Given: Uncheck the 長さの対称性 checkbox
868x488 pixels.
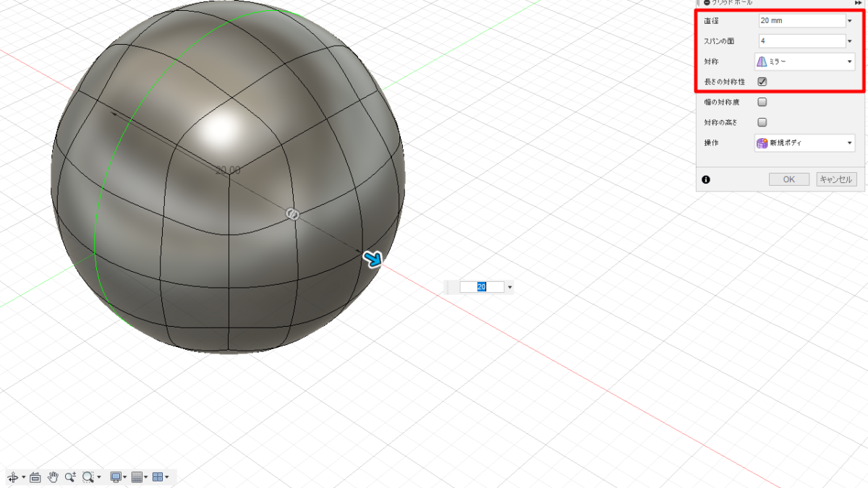Looking at the screenshot, I should (x=762, y=82).
